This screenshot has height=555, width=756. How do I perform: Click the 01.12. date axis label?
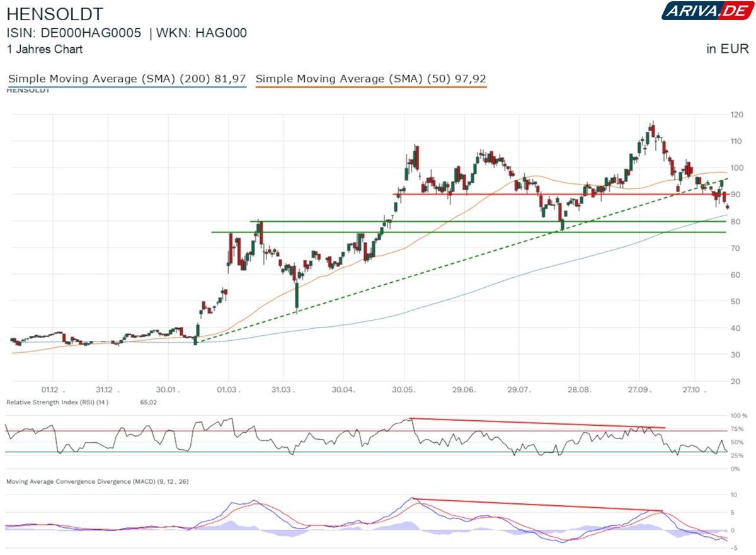53,391
